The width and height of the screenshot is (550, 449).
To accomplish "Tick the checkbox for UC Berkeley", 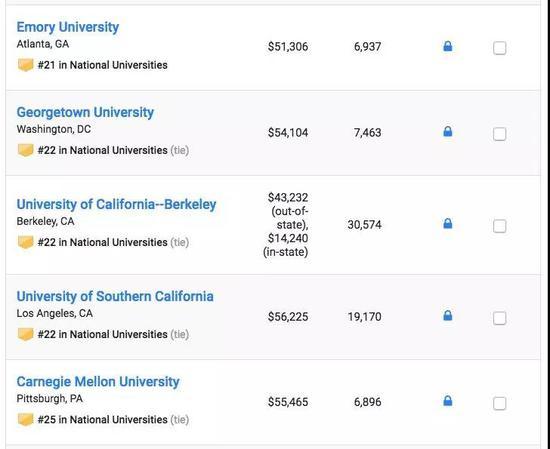I will pos(499,226).
